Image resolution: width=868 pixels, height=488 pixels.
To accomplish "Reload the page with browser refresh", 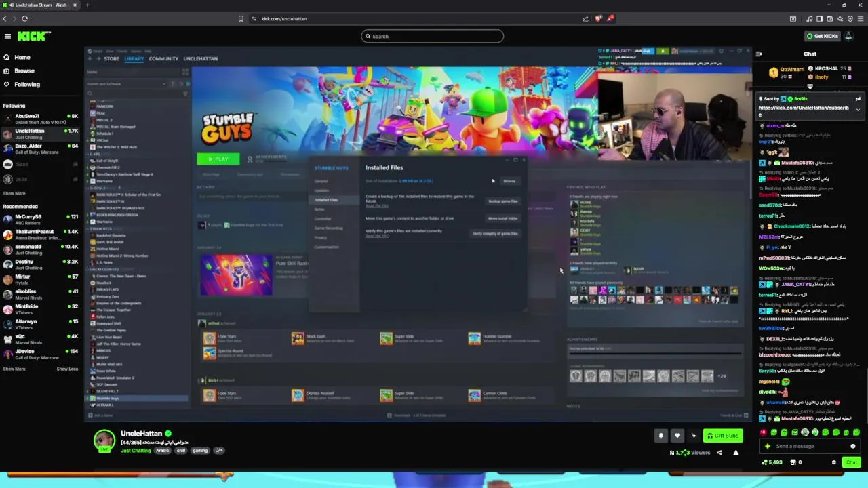I will tap(24, 19).
